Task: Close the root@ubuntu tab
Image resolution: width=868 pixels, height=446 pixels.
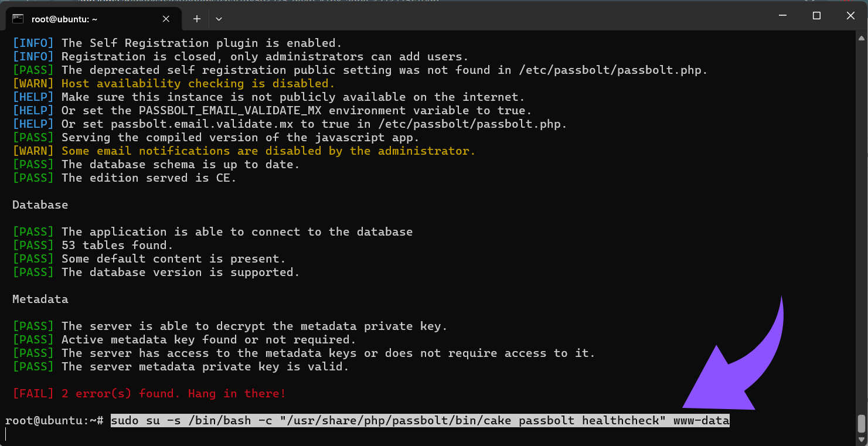Action: point(166,19)
